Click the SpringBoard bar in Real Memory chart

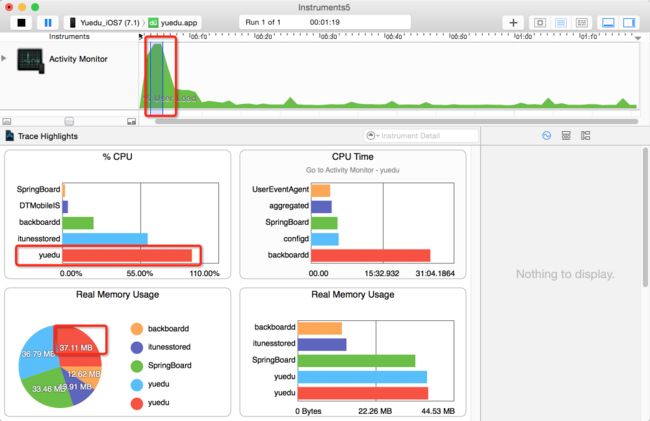click(x=357, y=360)
